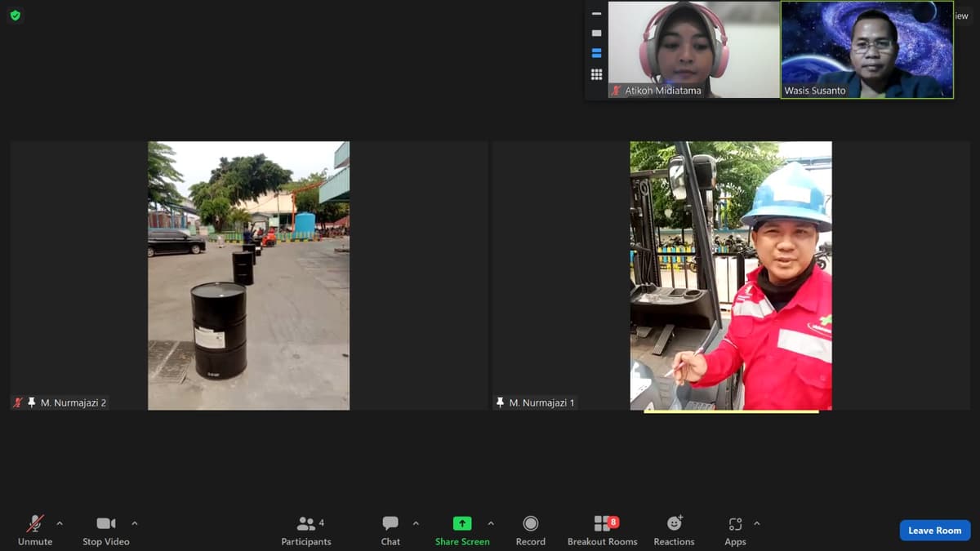Stop Video from the camera icon

[105, 531]
